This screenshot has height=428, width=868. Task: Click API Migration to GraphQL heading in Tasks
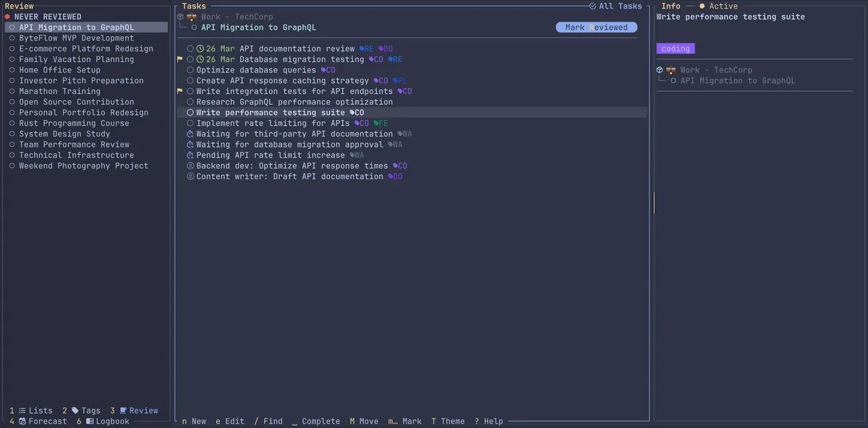click(259, 27)
